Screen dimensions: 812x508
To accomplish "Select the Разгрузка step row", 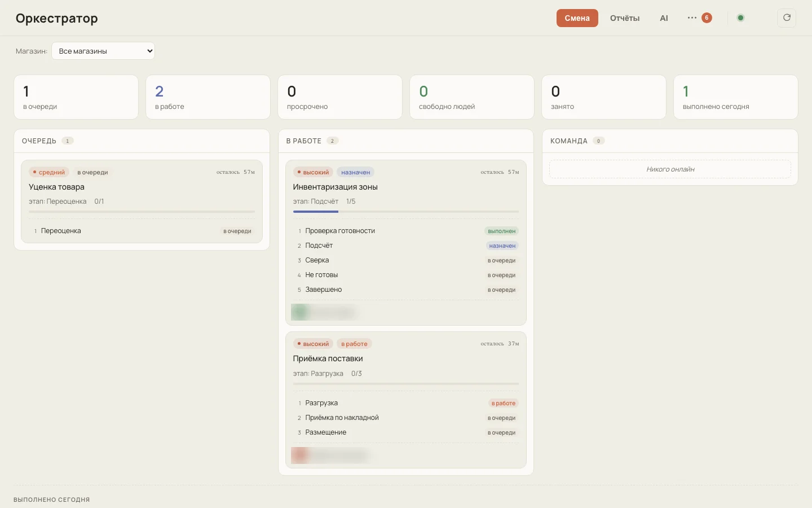I will pyautogui.click(x=406, y=403).
